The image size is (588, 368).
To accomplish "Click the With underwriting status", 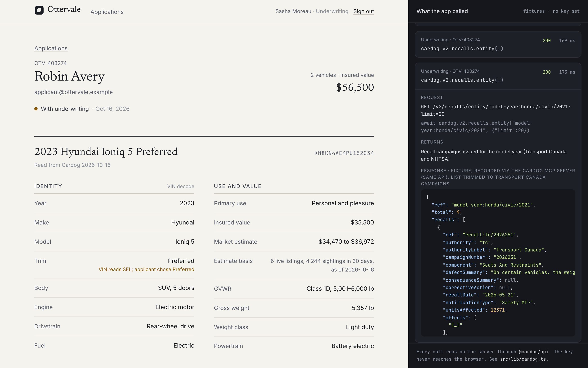I will pyautogui.click(x=65, y=109).
